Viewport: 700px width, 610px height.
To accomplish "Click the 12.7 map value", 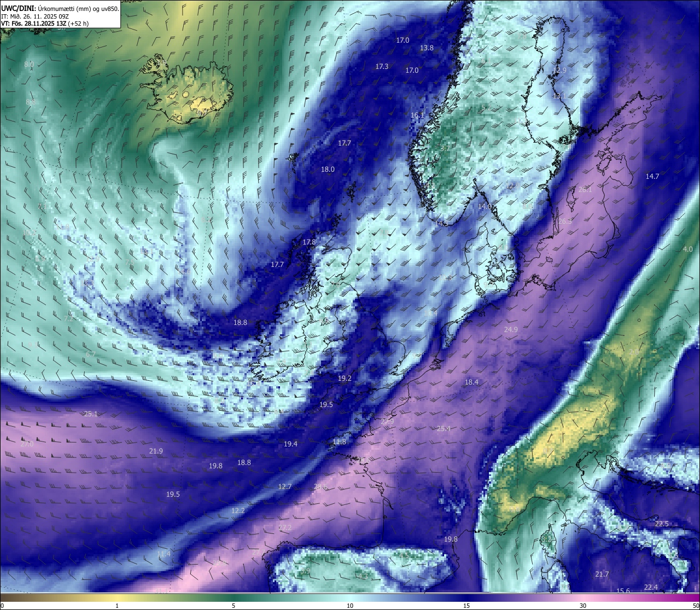I will [285, 487].
